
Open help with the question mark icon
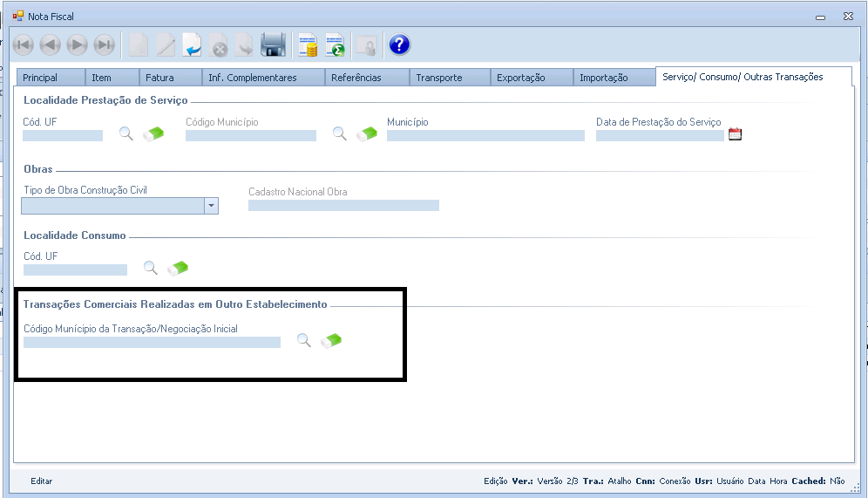pyautogui.click(x=399, y=44)
